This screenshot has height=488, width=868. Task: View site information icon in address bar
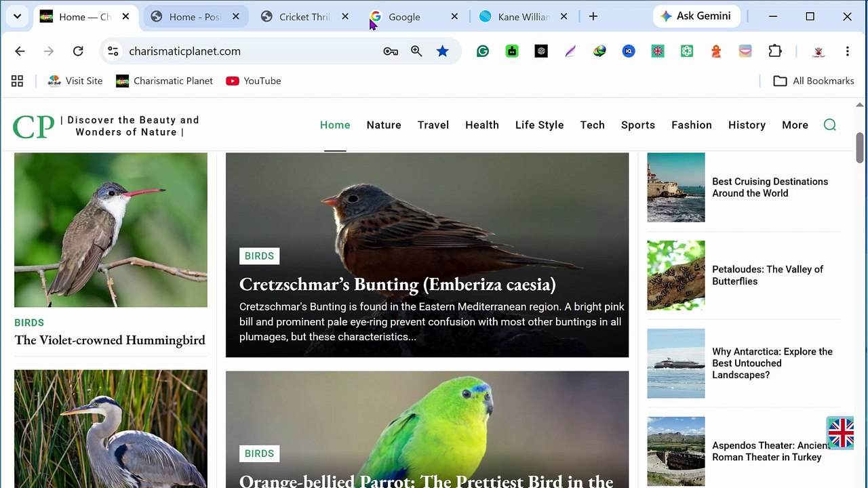[x=113, y=51]
